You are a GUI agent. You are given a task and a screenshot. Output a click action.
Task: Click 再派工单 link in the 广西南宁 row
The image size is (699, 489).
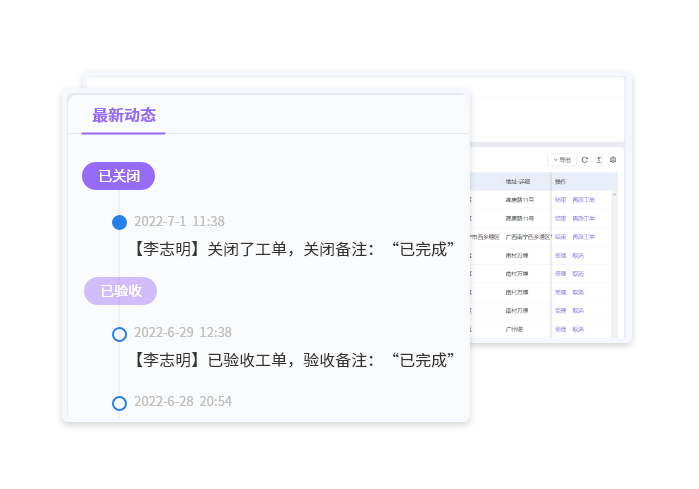pos(584,237)
